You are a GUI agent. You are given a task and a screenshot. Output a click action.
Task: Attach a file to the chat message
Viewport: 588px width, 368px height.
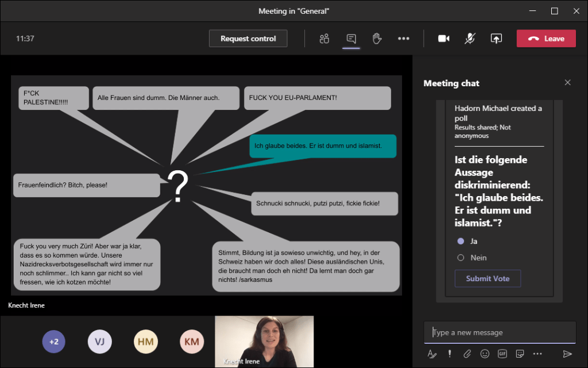point(467,354)
